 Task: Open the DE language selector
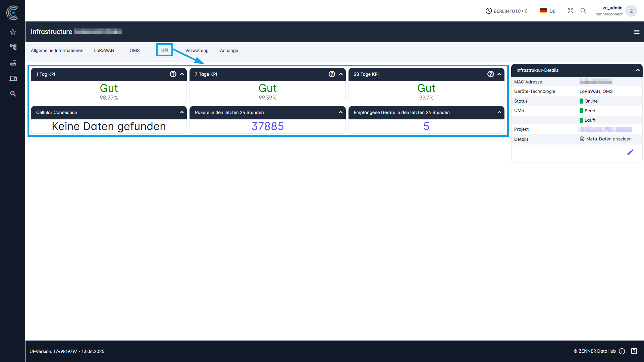[547, 11]
